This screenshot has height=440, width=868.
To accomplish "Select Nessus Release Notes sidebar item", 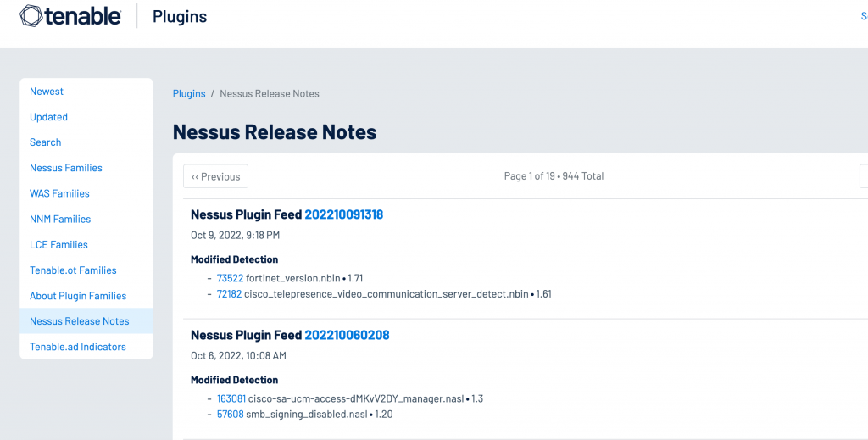I will (x=80, y=321).
